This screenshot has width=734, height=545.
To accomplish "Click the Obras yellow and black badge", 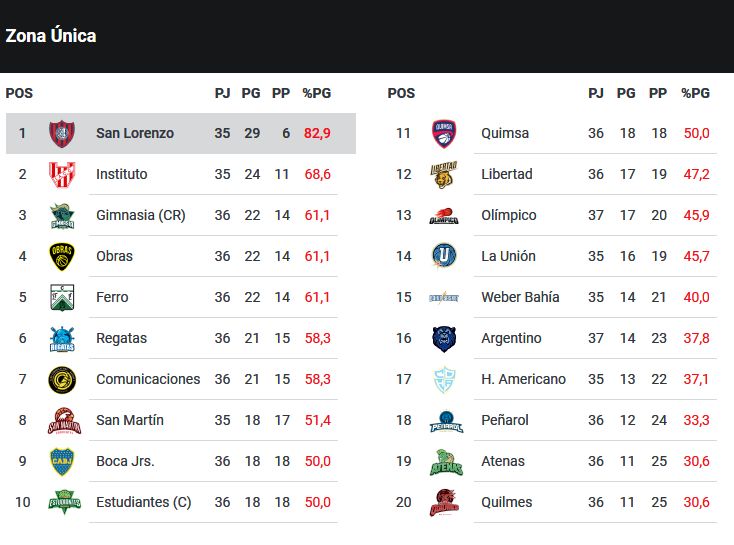I will [x=62, y=257].
